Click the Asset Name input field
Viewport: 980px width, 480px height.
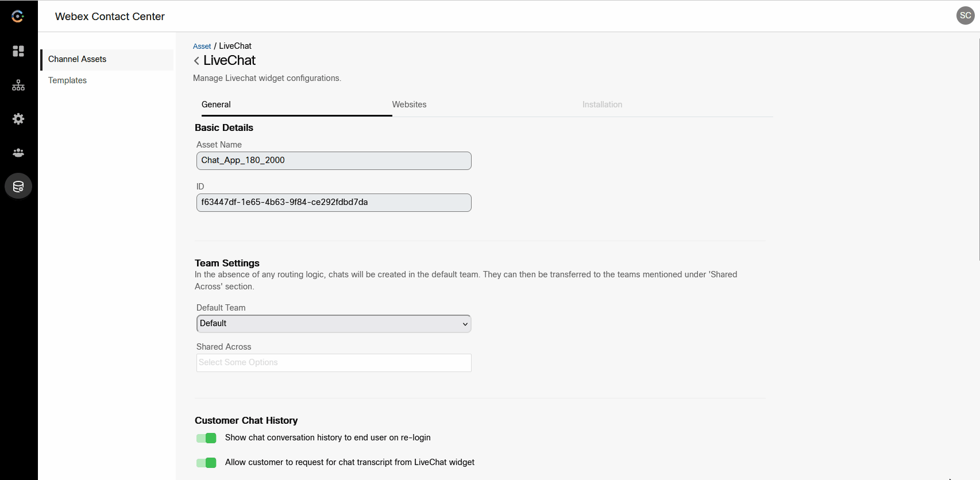coord(333,161)
